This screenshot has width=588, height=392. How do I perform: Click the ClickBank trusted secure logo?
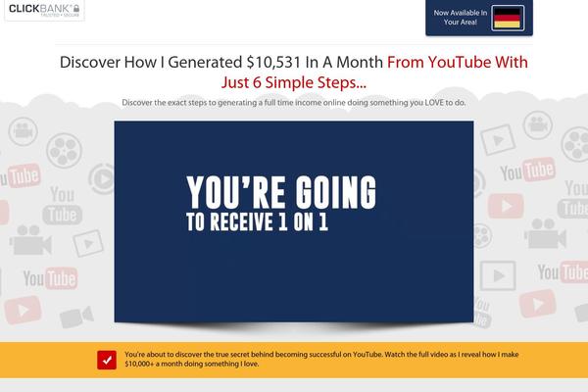point(44,10)
